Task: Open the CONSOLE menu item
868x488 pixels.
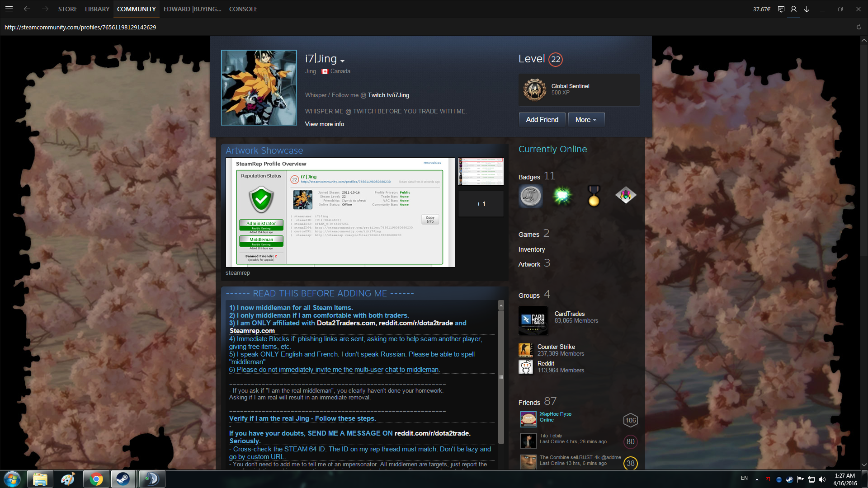Action: [x=243, y=9]
